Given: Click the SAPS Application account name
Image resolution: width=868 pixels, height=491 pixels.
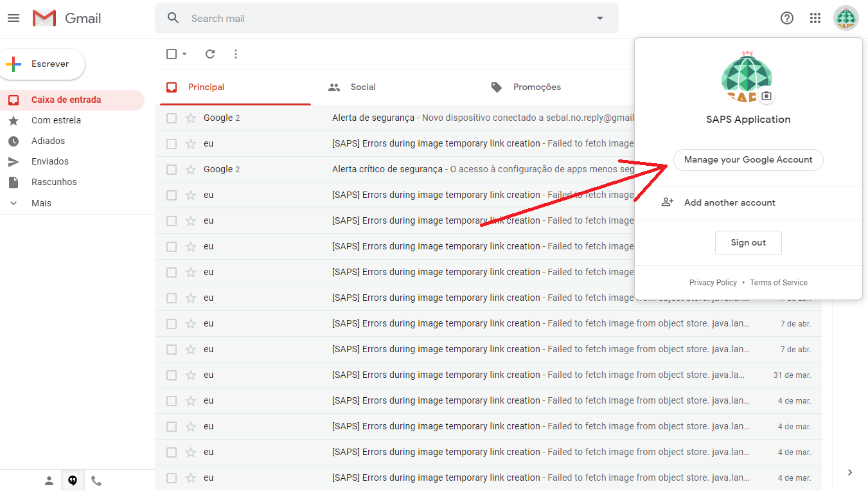Looking at the screenshot, I should pos(748,119).
